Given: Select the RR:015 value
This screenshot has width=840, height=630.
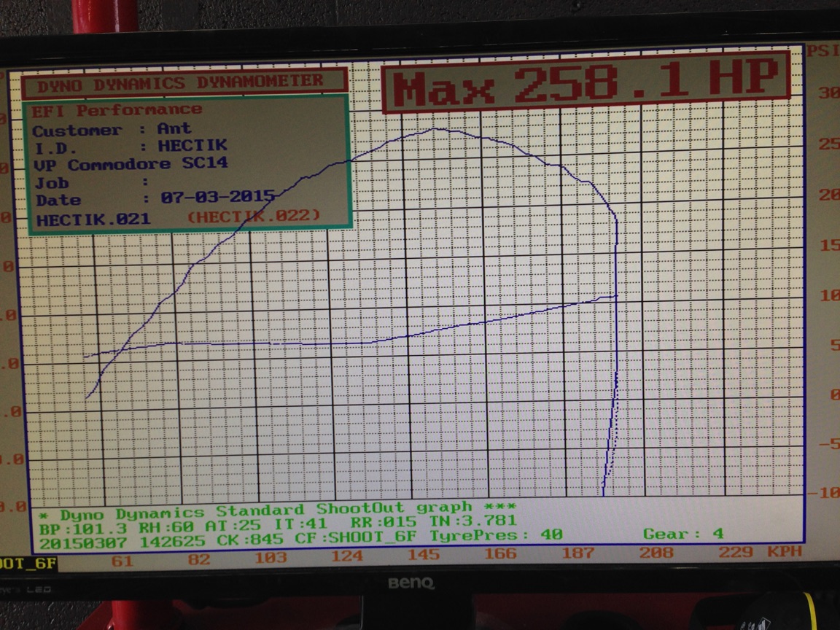Looking at the screenshot, I should coord(383,522).
